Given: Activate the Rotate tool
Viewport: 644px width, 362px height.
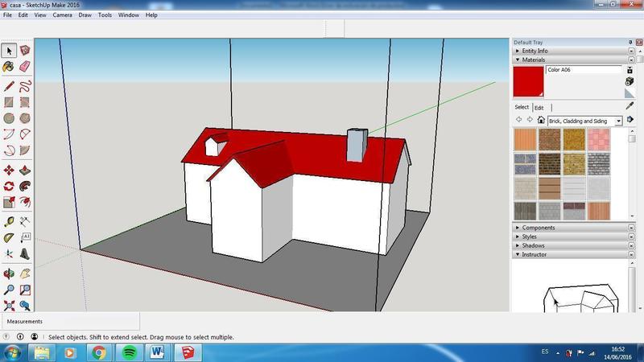Looking at the screenshot, I should (9, 187).
